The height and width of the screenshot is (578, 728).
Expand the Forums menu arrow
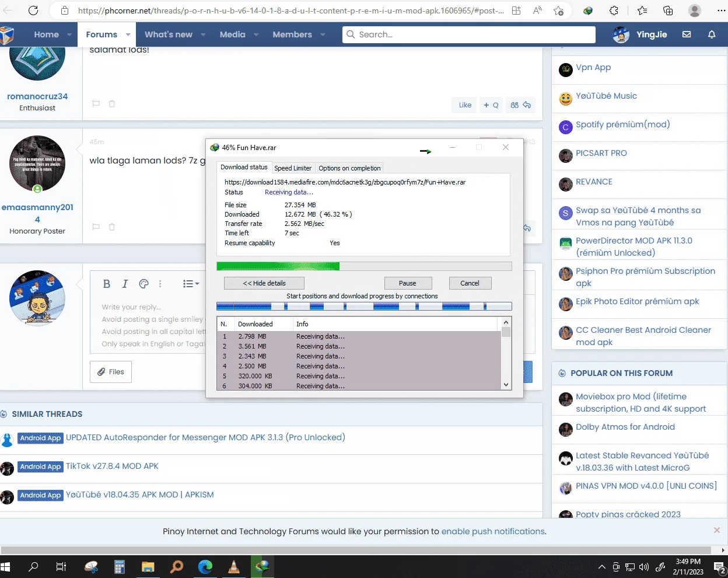point(127,34)
